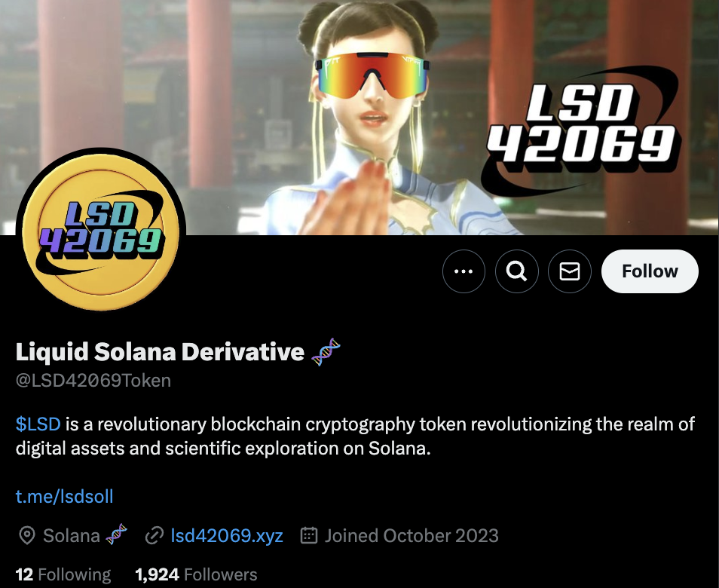This screenshot has width=719, height=588.
Task: View the 1,924 Followers list
Action: click(196, 574)
